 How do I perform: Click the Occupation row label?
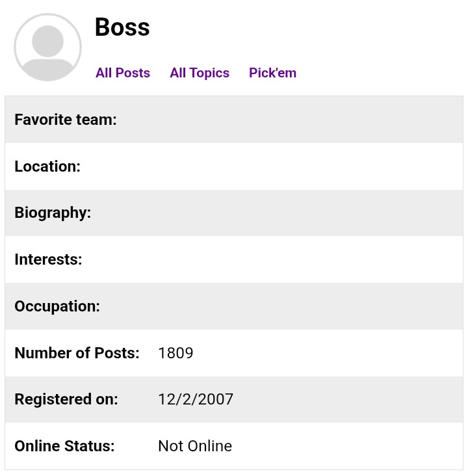(x=57, y=306)
